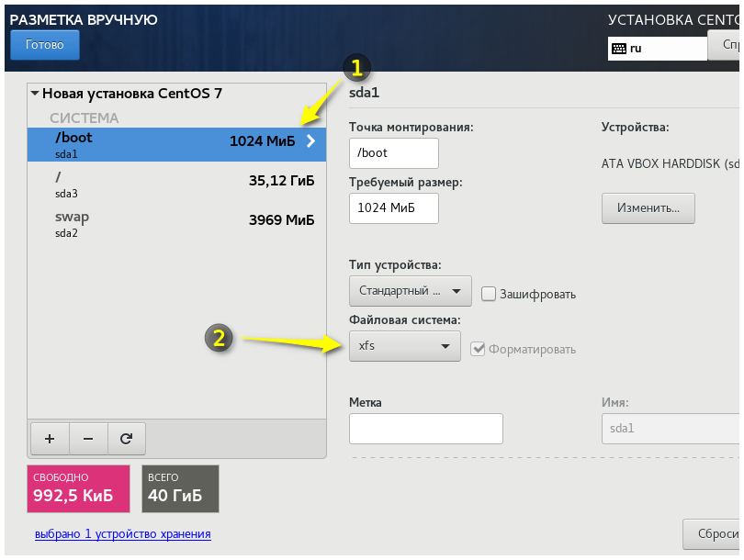Click the ru keyboard layout indicator
The width and height of the screenshot is (744, 560).
[x=657, y=49]
